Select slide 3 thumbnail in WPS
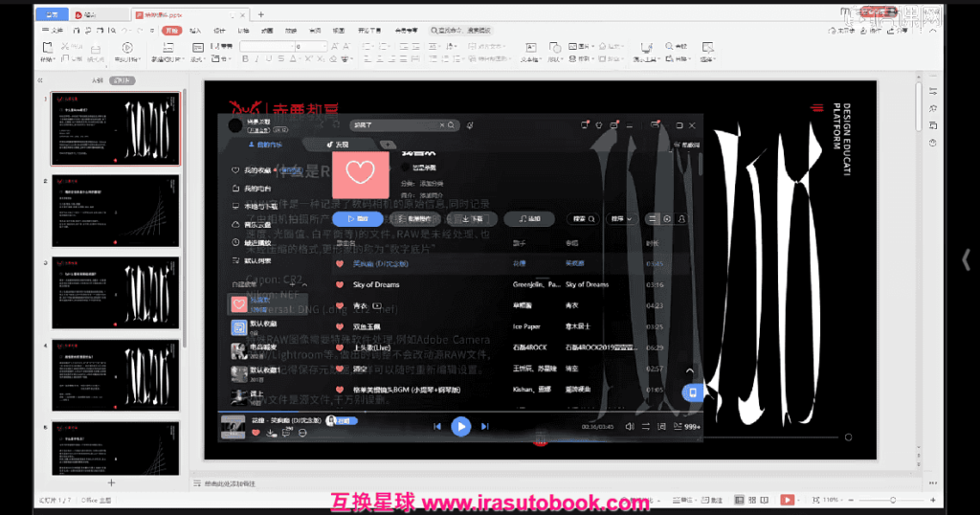 pos(116,293)
